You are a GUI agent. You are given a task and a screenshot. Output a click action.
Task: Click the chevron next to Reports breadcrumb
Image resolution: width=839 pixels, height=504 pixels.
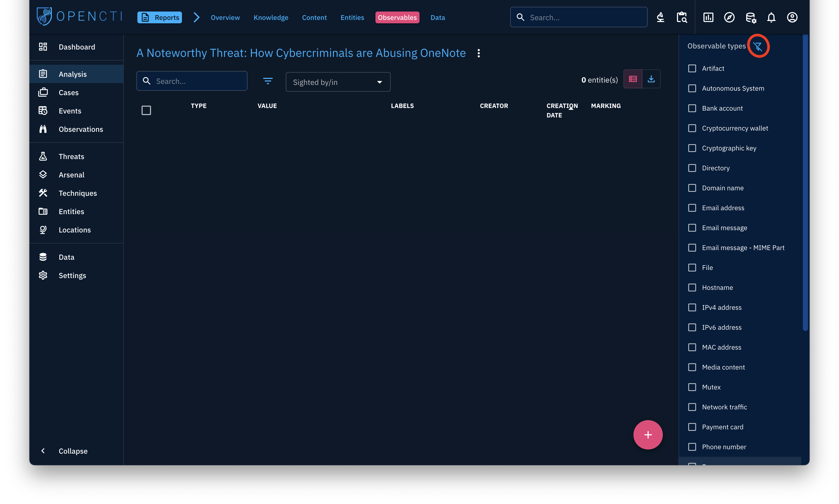pyautogui.click(x=196, y=17)
